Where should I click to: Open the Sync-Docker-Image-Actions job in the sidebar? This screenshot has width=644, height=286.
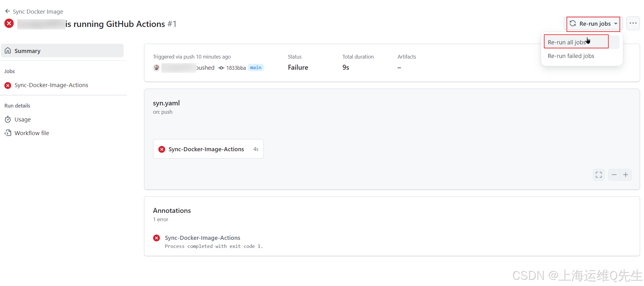(51, 85)
